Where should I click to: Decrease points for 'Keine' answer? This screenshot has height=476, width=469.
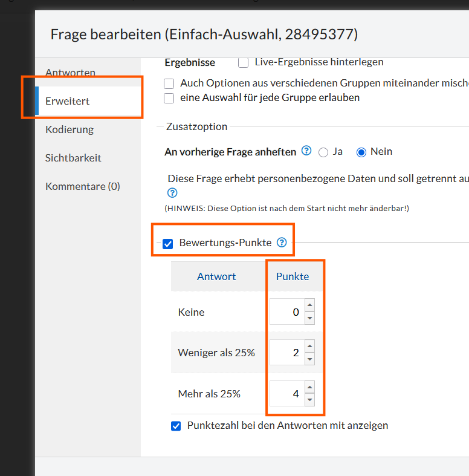coord(309,318)
